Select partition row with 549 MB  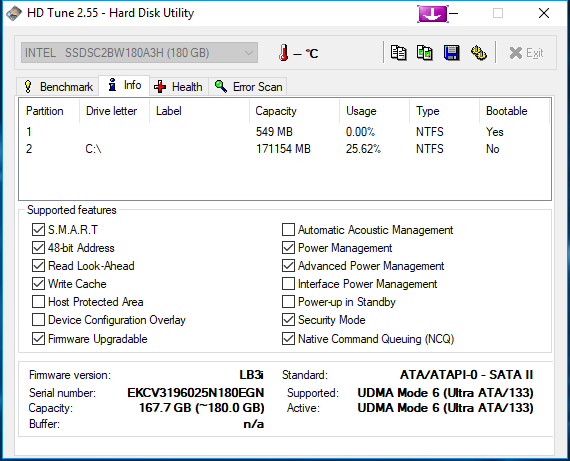click(x=285, y=132)
